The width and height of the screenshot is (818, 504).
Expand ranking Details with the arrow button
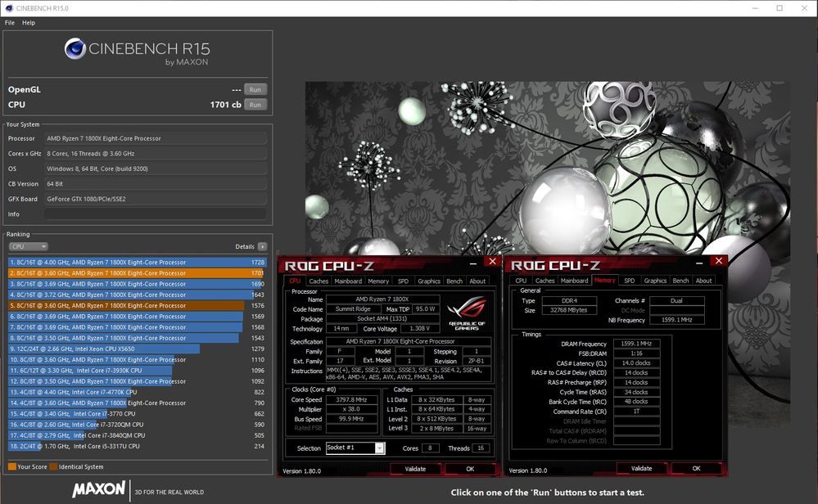pos(262,246)
